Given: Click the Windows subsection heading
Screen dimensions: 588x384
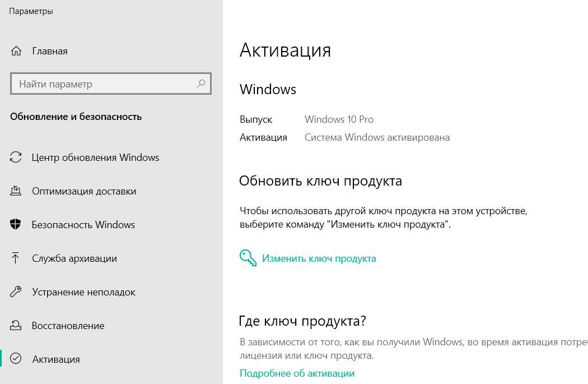Looking at the screenshot, I should pyautogui.click(x=268, y=89).
